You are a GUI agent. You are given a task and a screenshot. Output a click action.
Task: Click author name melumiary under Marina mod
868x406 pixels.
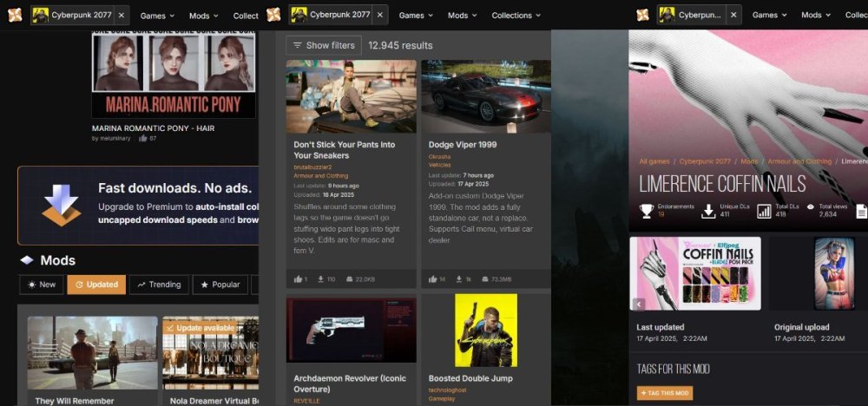[115, 138]
